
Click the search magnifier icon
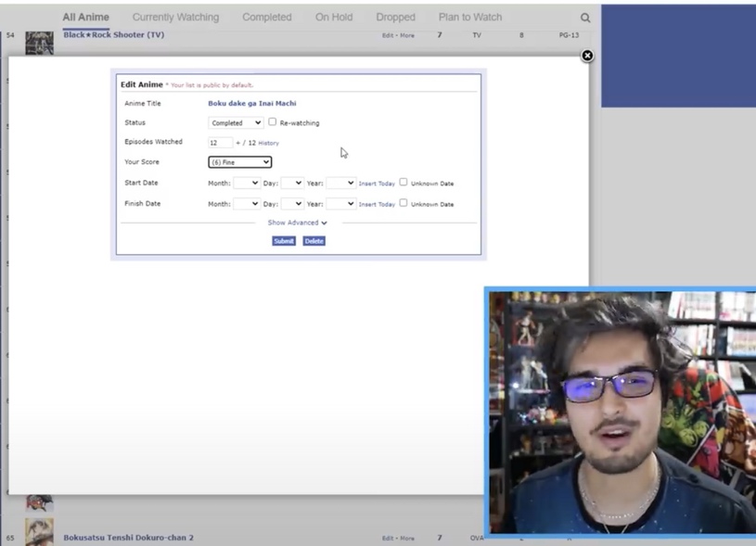coord(585,18)
